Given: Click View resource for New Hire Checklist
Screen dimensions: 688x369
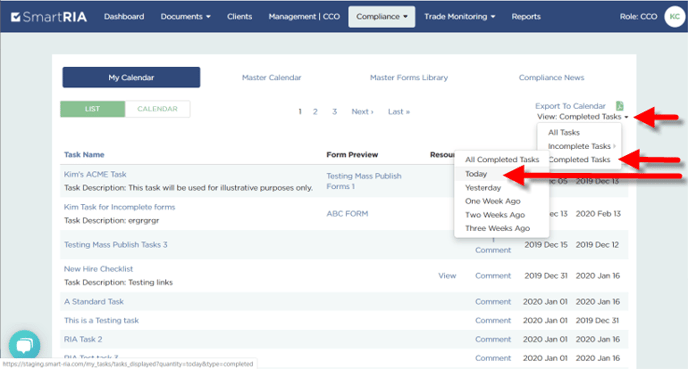Looking at the screenshot, I should pos(447,276).
